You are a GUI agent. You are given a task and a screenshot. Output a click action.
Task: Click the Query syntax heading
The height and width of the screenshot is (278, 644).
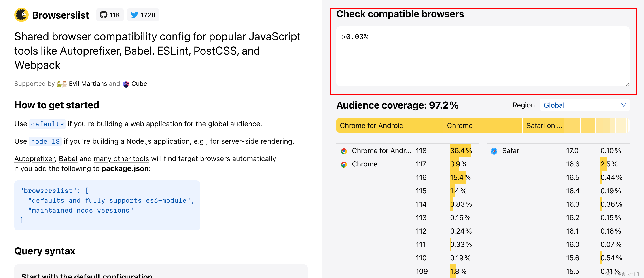pyautogui.click(x=45, y=251)
